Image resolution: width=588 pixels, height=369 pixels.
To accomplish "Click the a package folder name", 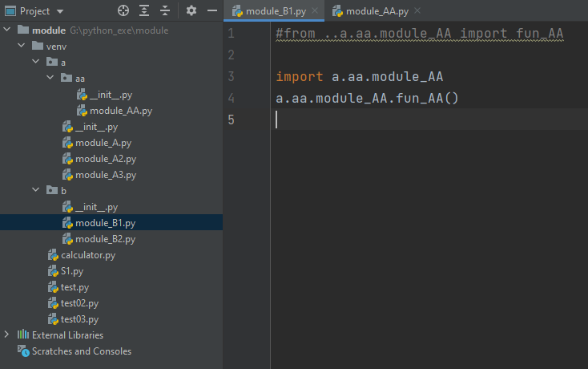I will click(63, 63).
